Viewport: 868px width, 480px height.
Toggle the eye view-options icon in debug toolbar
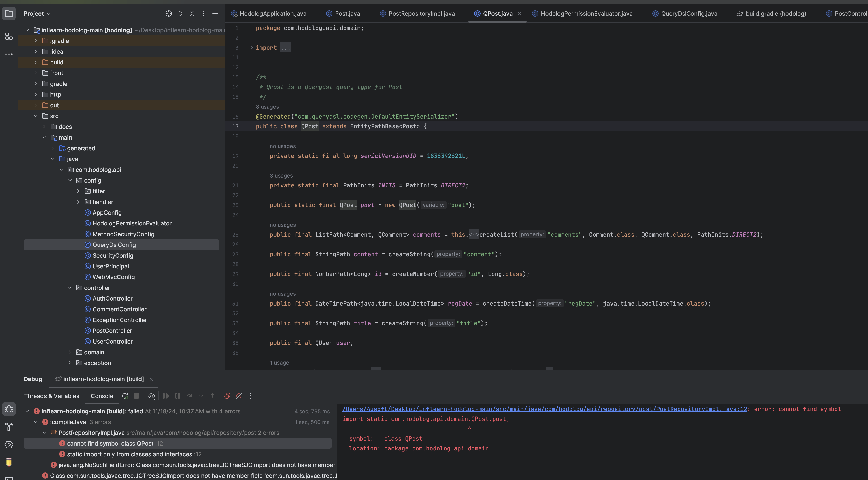151,396
